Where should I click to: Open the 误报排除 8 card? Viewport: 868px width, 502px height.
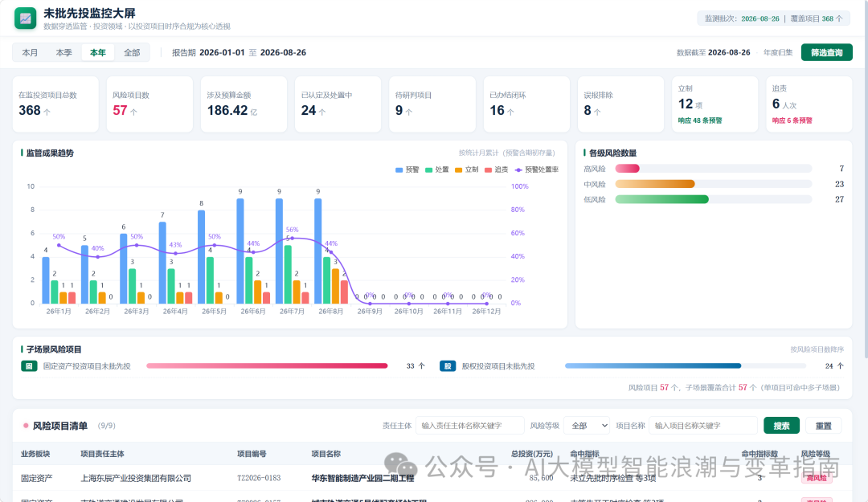(620, 104)
